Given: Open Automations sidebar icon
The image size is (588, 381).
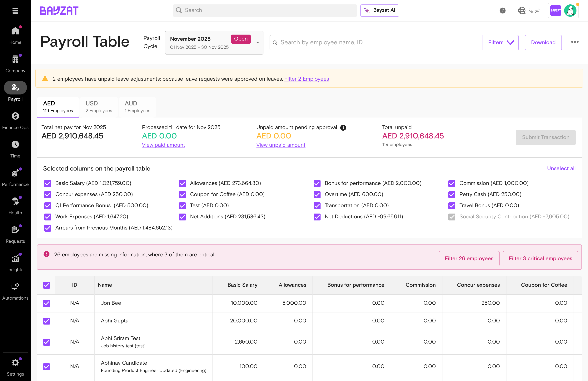Looking at the screenshot, I should 15,287.
